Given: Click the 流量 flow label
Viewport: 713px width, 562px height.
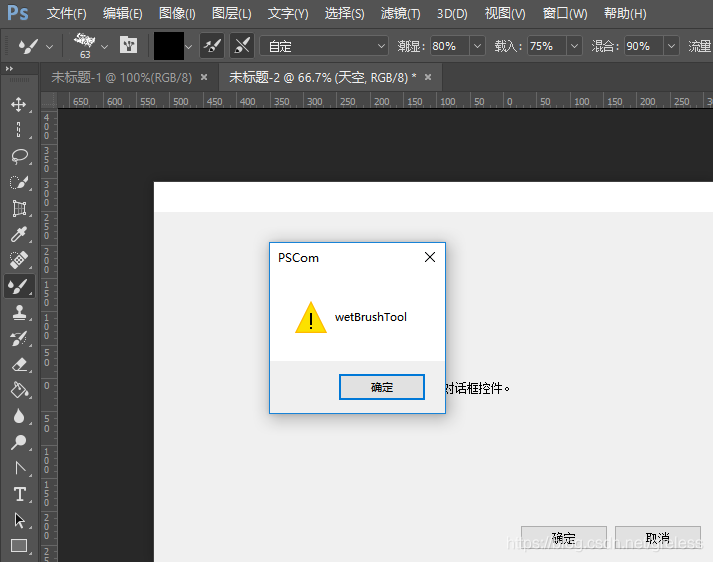Looking at the screenshot, I should tap(700, 46).
